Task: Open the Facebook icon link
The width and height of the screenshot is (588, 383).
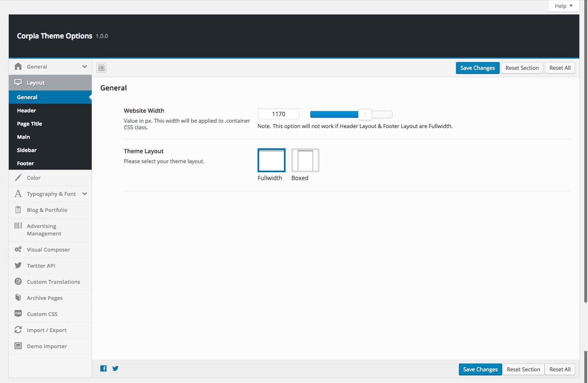Action: coord(103,369)
